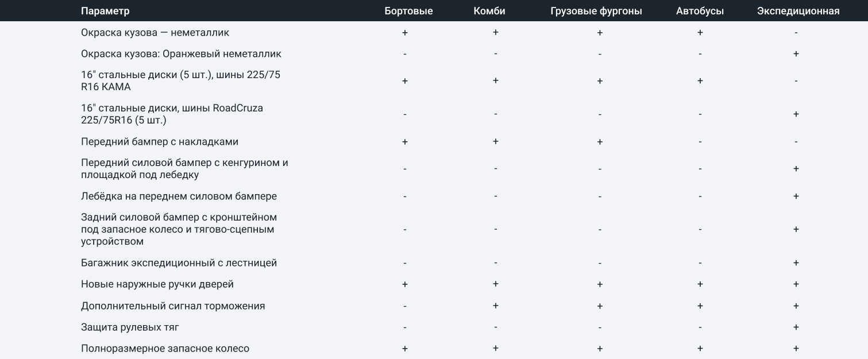Click the 'Защита рулевых тяг' row label
Image resolution: width=868 pixels, height=359 pixels.
[x=130, y=327]
